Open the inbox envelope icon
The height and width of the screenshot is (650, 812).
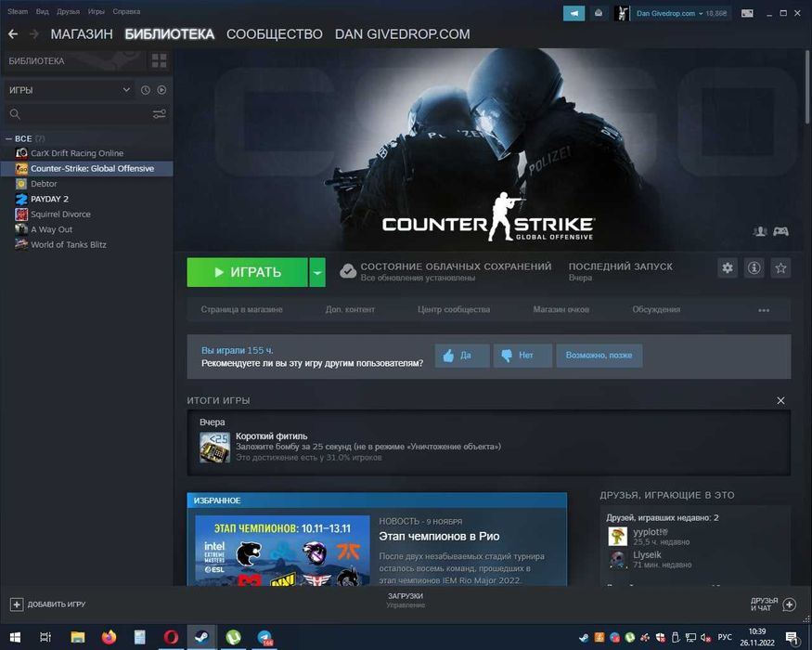(599, 13)
